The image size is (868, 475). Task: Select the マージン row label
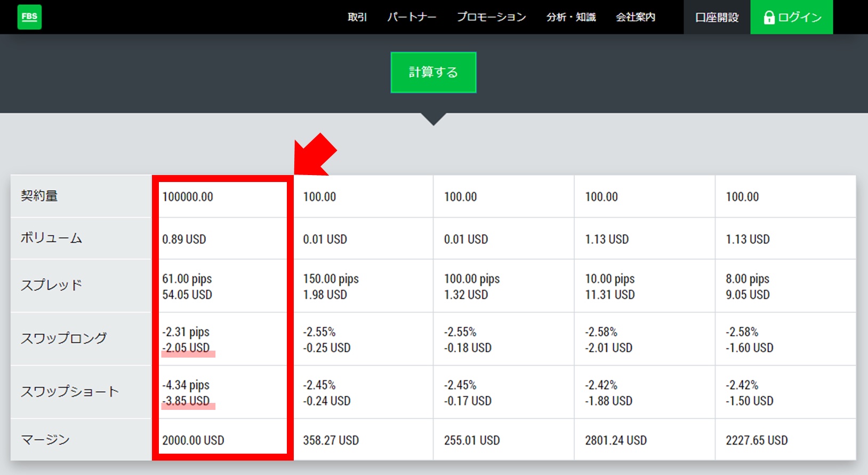[45, 440]
